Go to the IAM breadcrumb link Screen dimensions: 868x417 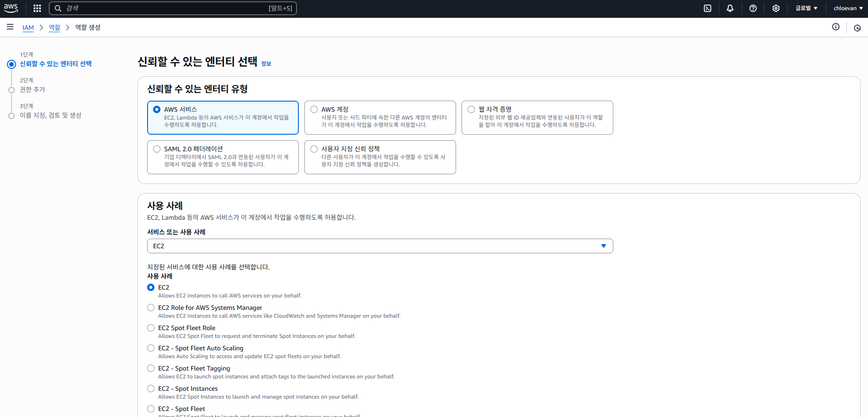28,28
